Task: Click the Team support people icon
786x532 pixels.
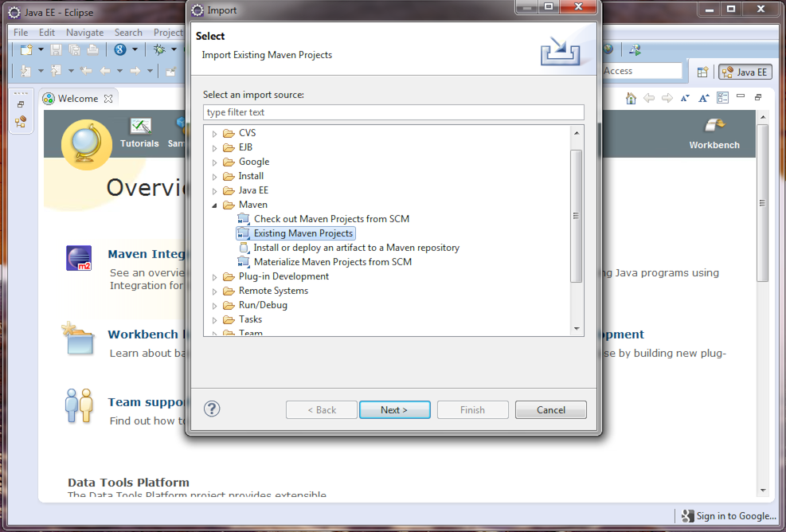Action: coord(79,405)
